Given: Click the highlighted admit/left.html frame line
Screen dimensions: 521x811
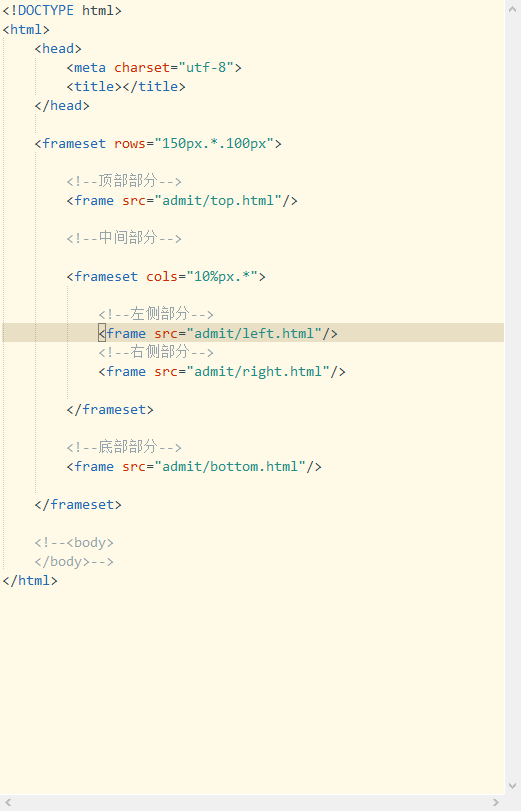Looking at the screenshot, I should (x=253, y=333).
